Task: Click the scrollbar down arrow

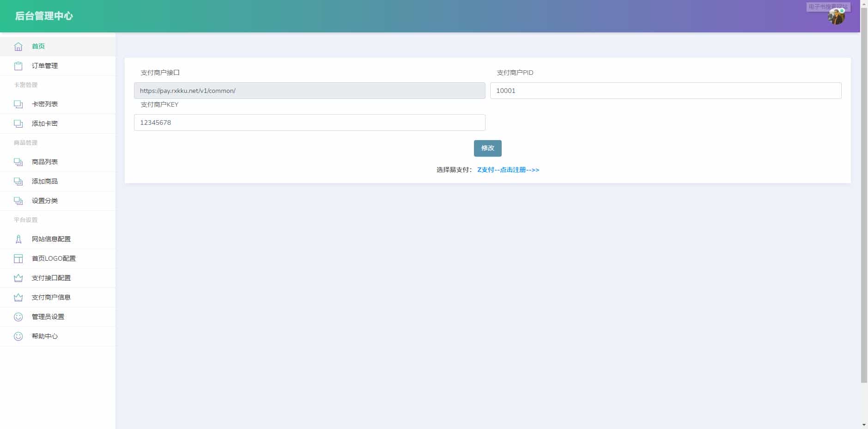Action: 864,425
